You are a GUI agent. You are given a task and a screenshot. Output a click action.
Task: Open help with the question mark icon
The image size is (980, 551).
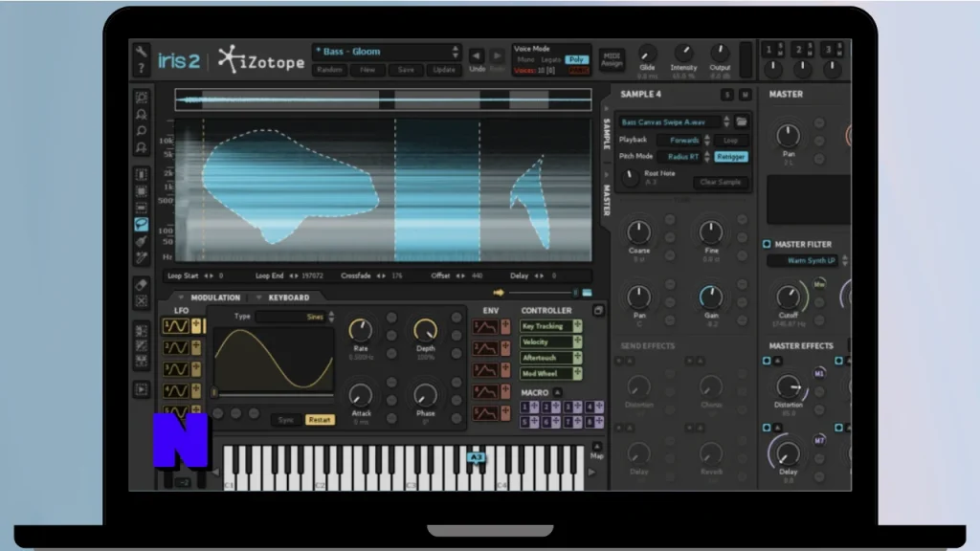pyautogui.click(x=142, y=68)
